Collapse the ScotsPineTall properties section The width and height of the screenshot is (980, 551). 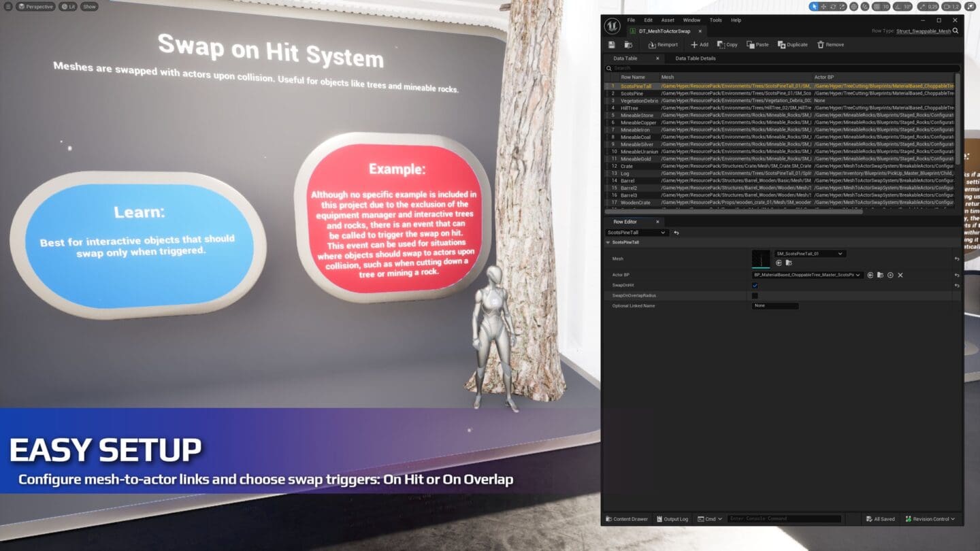click(608, 242)
